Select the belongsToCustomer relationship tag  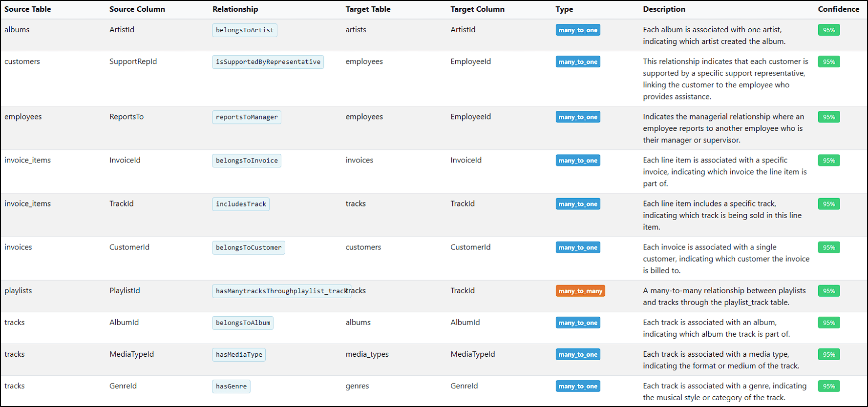tap(249, 248)
